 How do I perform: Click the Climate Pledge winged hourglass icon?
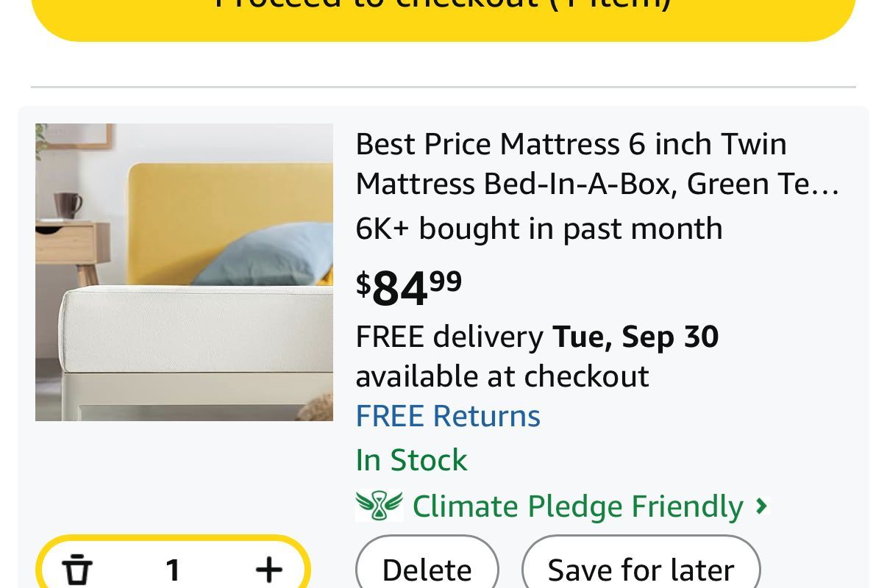(x=380, y=506)
